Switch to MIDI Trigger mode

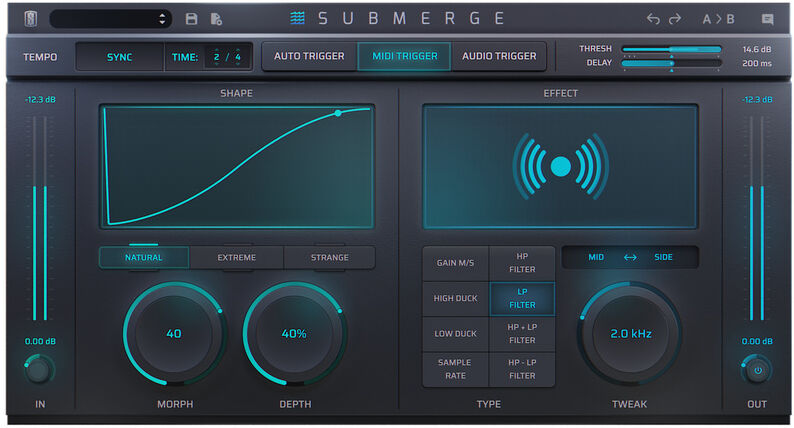(x=405, y=56)
